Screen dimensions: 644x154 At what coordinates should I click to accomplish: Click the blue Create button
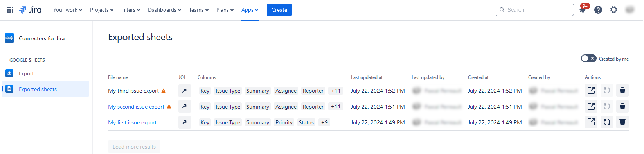coord(279,10)
